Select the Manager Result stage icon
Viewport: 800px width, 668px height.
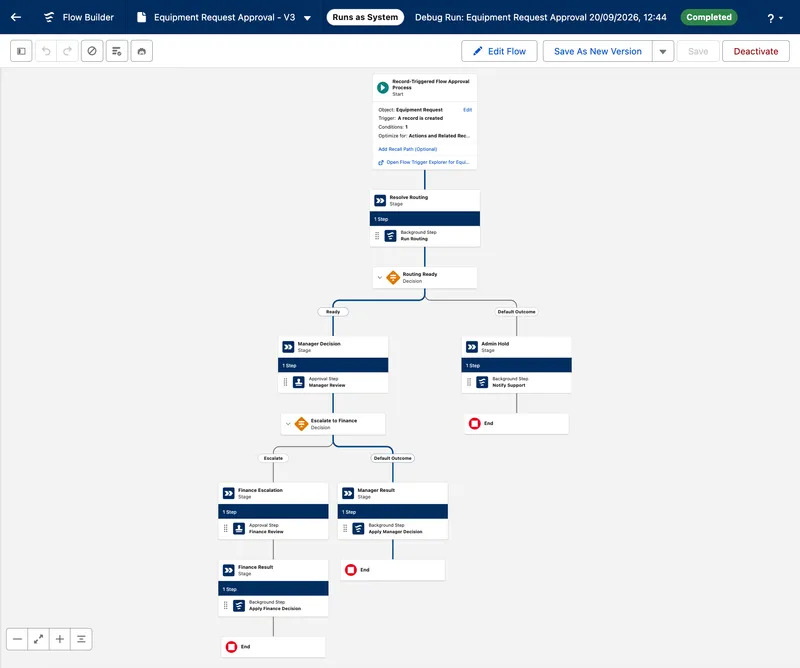(x=348, y=493)
